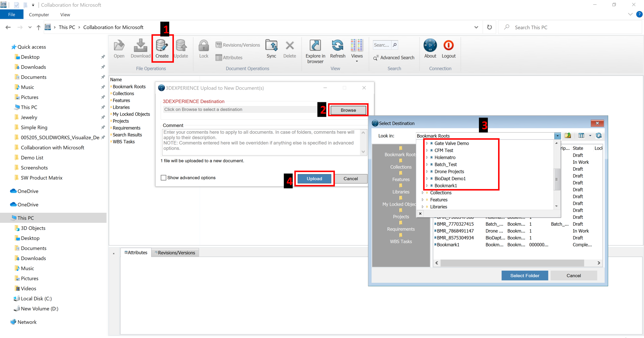
Task: Expand the Collections node in dropdown list
Action: click(x=423, y=193)
